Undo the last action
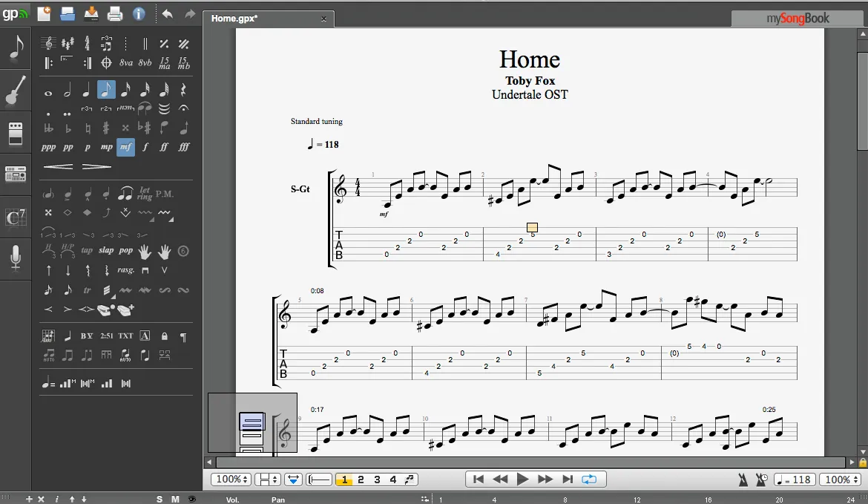 [x=167, y=14]
